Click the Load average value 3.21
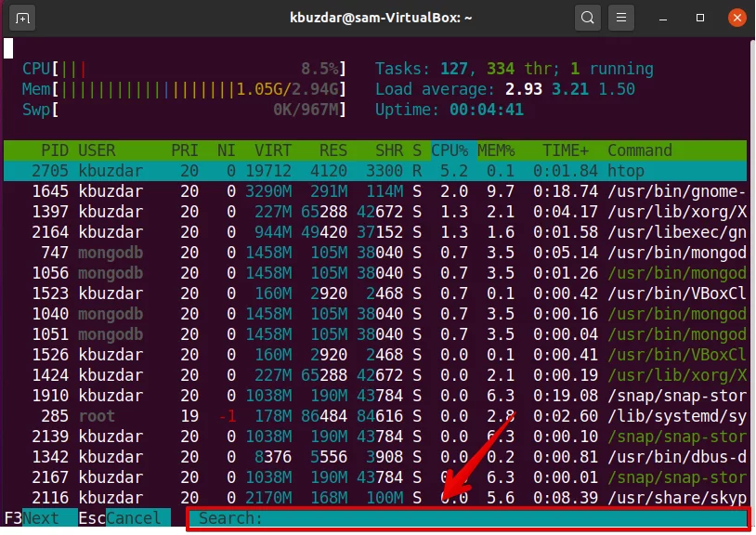This screenshot has height=535, width=756. [570, 89]
